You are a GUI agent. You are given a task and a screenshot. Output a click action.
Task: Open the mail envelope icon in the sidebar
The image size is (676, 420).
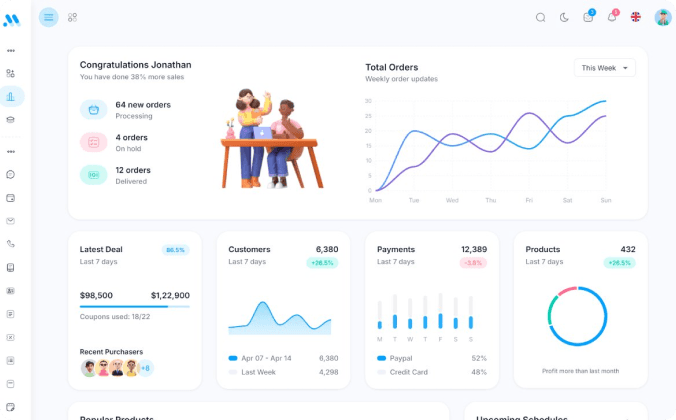[x=11, y=221]
